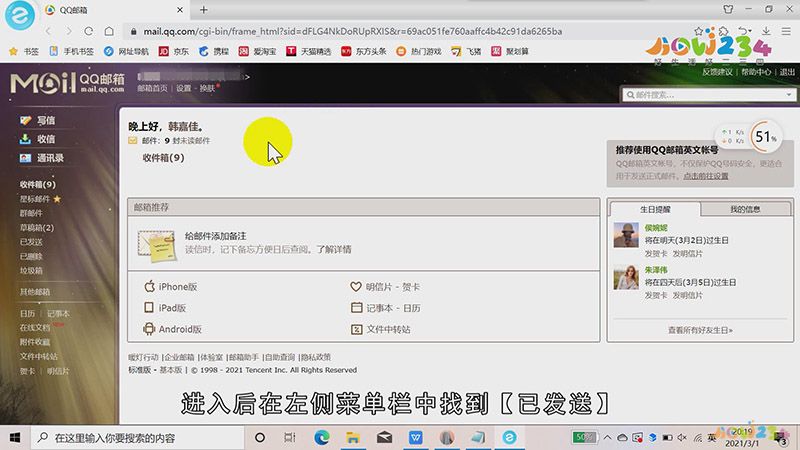
Task: Click 点击前往设置 link
Action: (x=706, y=176)
